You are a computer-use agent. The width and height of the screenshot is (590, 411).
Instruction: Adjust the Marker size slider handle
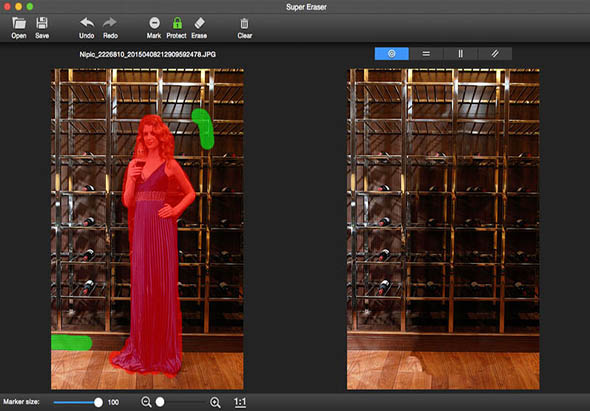tap(98, 402)
